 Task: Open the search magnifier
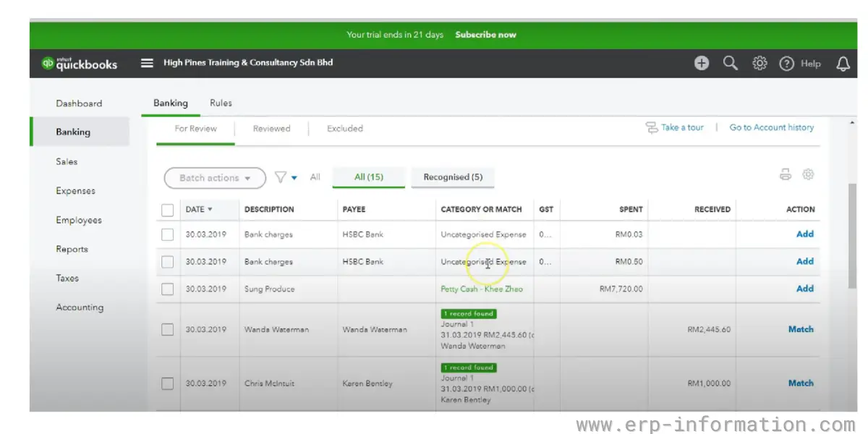click(731, 64)
